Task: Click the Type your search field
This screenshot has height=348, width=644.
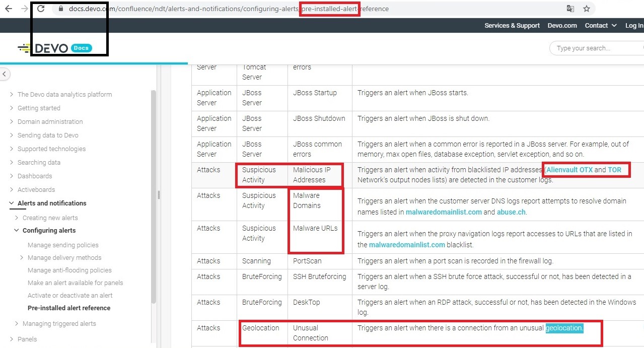Action: pos(596,48)
